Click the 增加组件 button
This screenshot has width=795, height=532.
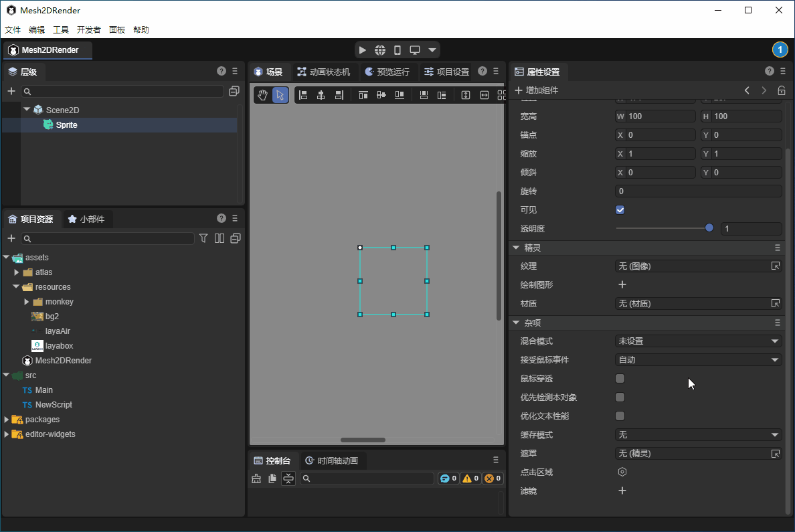coord(536,90)
